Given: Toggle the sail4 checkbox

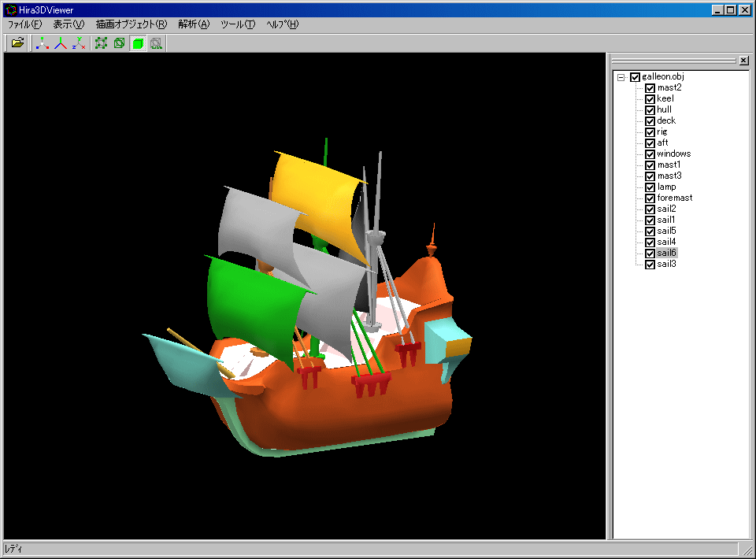Looking at the screenshot, I should pyautogui.click(x=650, y=242).
